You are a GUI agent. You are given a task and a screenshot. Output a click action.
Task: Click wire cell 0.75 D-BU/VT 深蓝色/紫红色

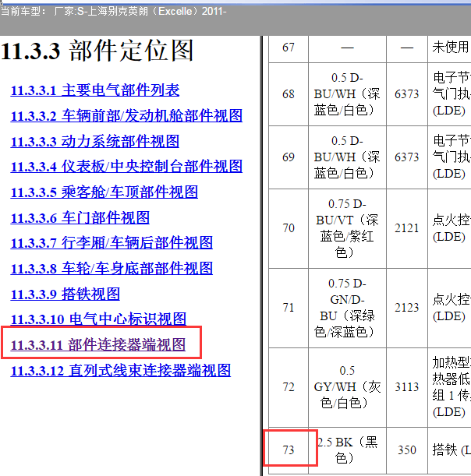(x=347, y=228)
